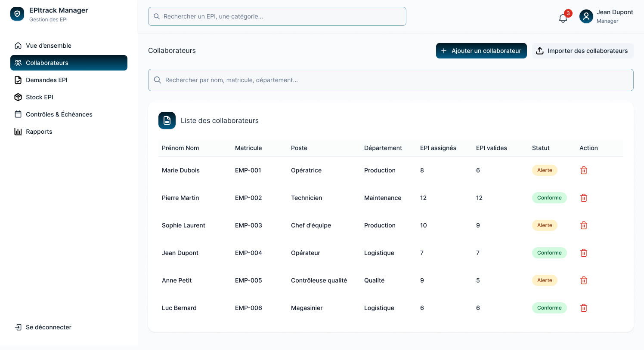Click the Matricule column header
Viewport: 644px width, 350px height.
(x=248, y=148)
